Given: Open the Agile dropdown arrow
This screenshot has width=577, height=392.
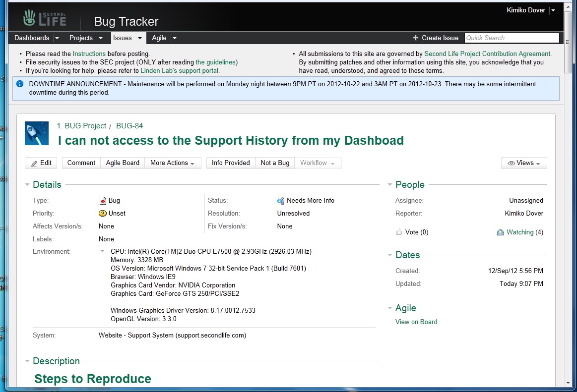Looking at the screenshot, I should point(175,38).
